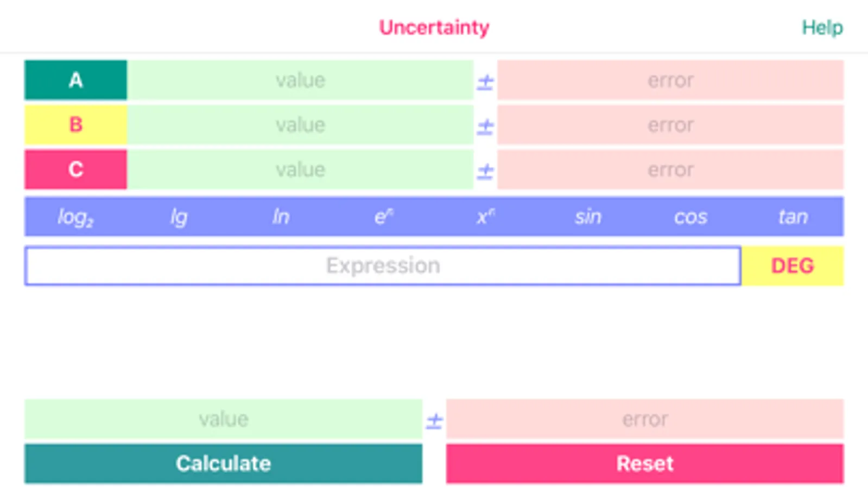
Task: Insert the lg function
Action: (x=179, y=217)
